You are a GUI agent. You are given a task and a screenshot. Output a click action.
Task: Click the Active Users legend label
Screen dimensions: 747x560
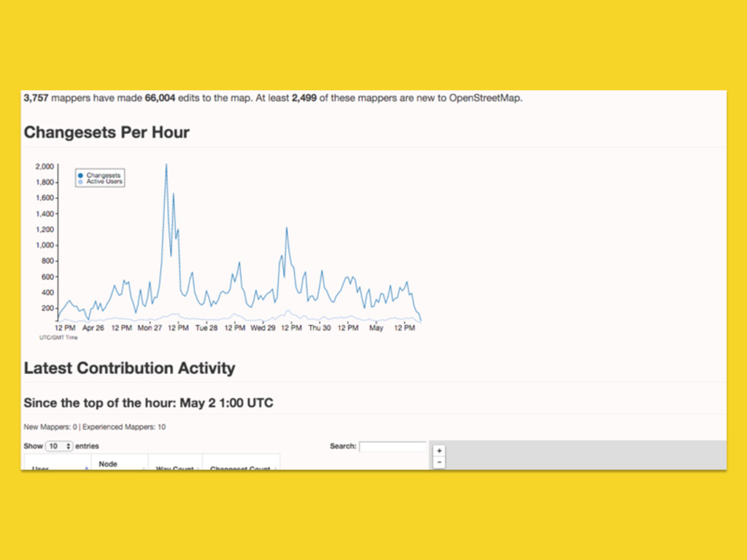pos(104,182)
